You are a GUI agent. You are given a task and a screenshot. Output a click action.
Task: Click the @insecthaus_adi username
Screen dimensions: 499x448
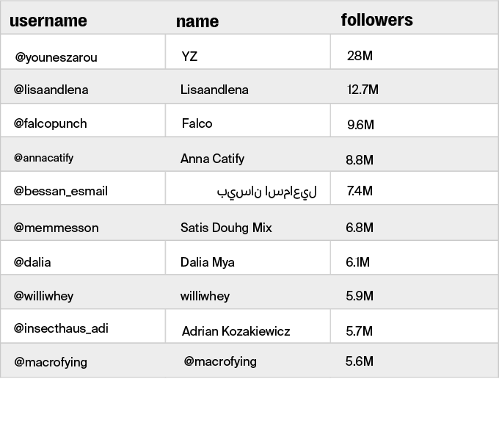point(61,328)
